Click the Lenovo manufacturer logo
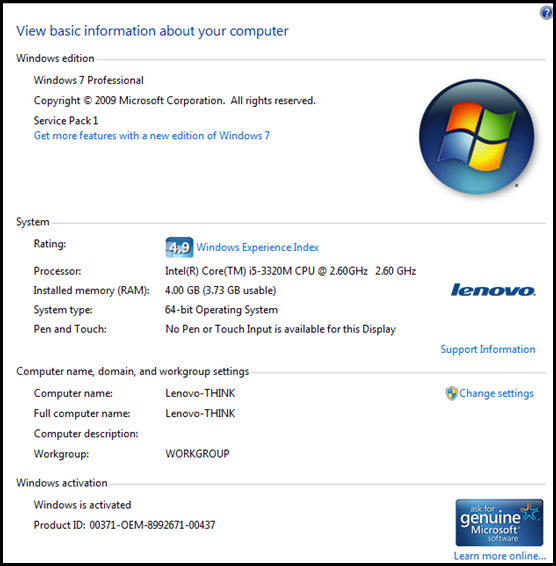The image size is (556, 566). point(493,290)
